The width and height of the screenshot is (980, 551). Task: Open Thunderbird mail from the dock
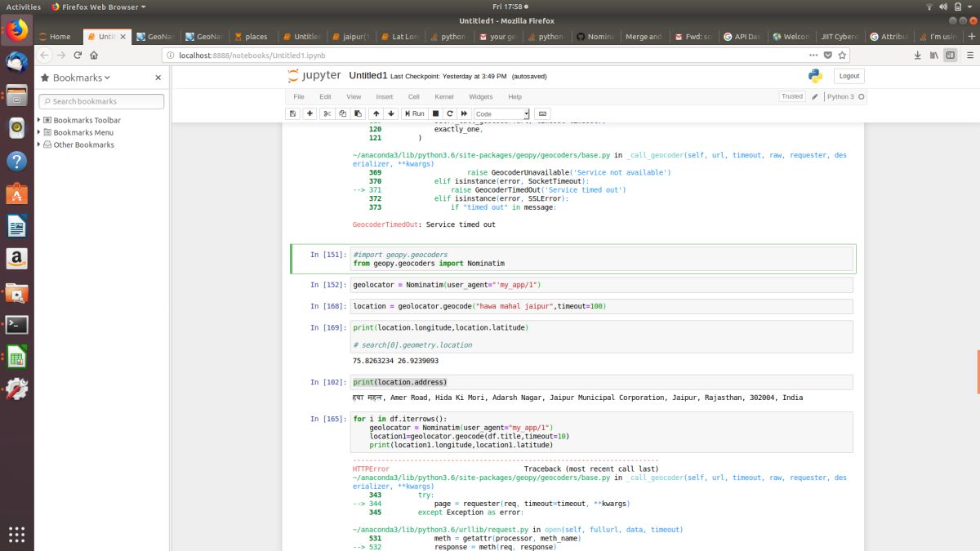17,63
